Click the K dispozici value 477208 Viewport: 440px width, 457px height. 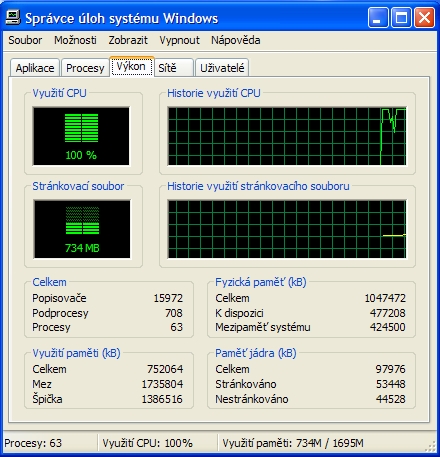388,313
